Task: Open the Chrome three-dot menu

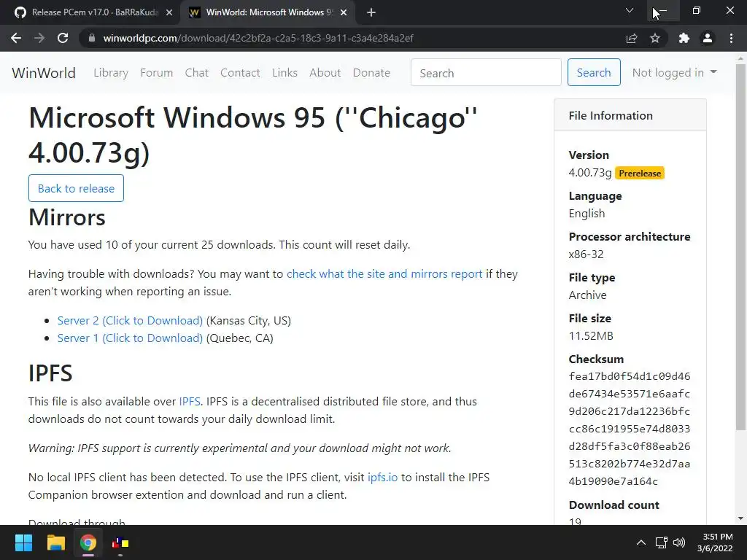Action: pyautogui.click(x=731, y=38)
